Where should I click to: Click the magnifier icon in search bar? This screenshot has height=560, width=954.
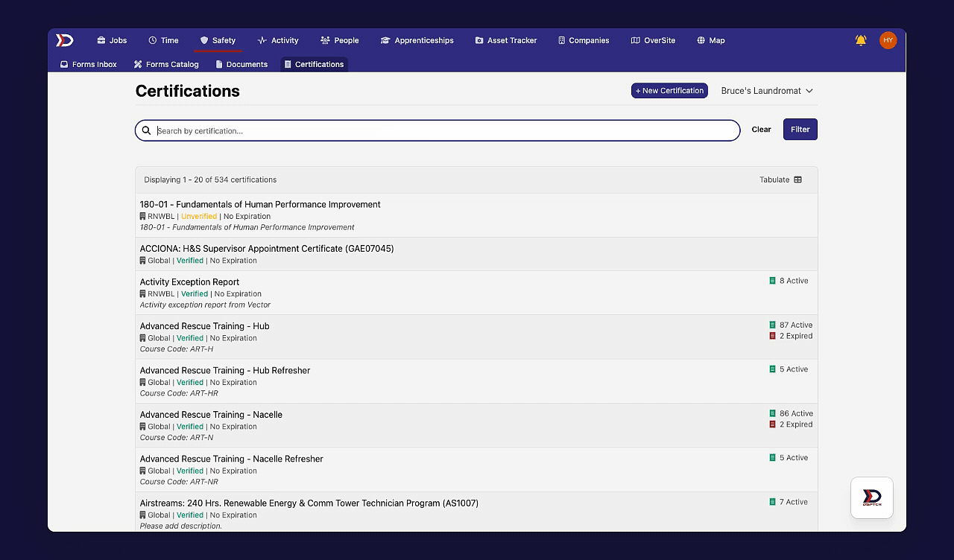146,130
